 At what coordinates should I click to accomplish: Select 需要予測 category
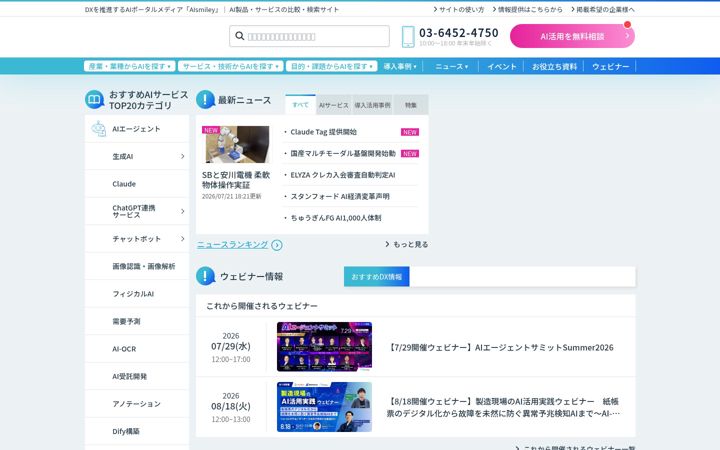(x=137, y=321)
